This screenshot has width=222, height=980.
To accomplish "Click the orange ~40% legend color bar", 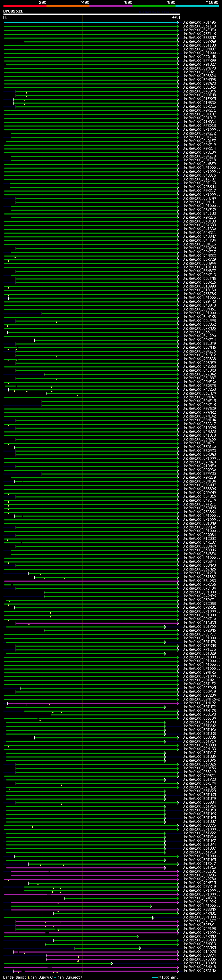I will click(x=68, y=6).
